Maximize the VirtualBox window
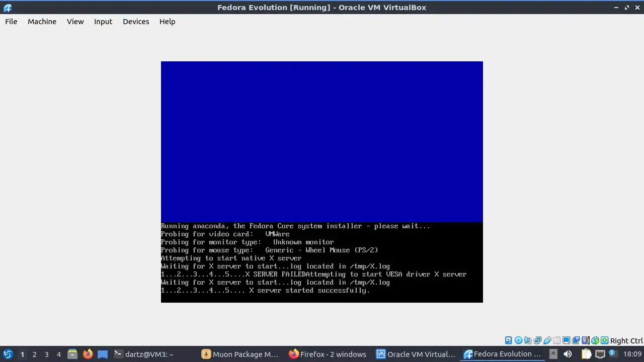Viewport: 644px width, 362px height. [627, 8]
